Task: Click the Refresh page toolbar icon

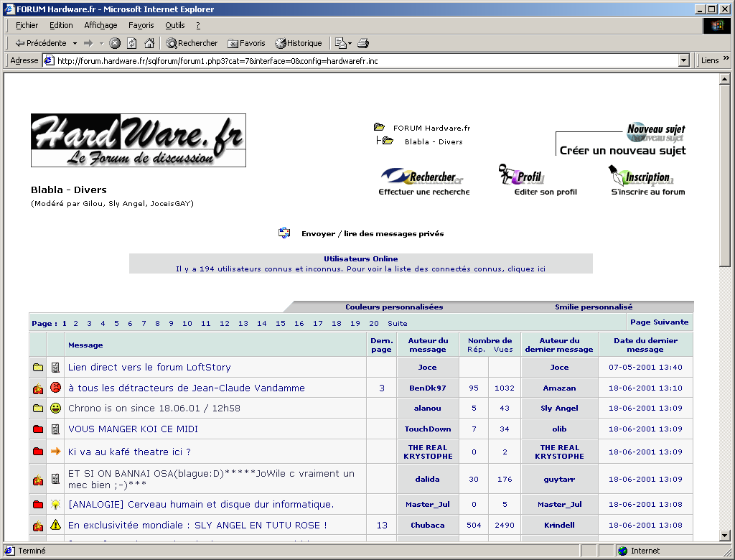Action: pos(132,43)
